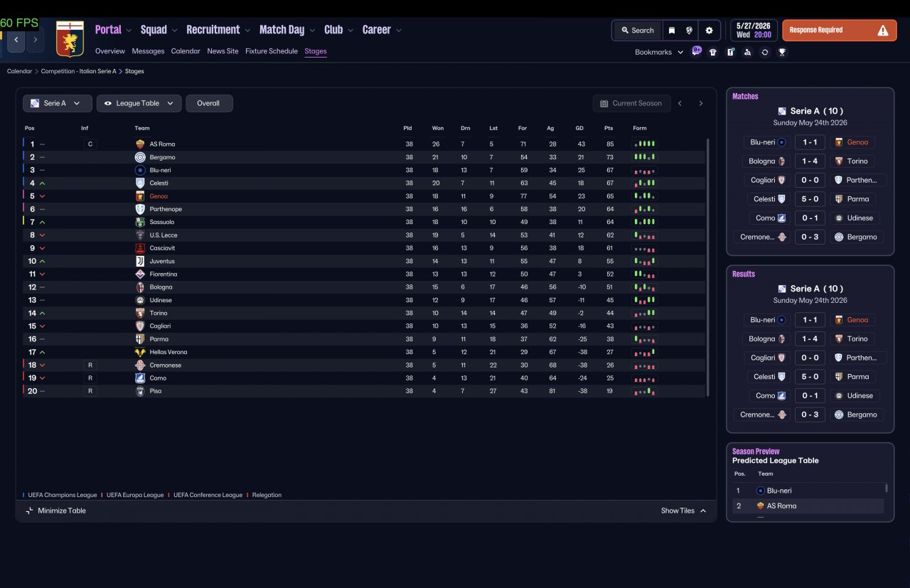The height and width of the screenshot is (588, 910).
Task: Click the Search button
Action: tap(638, 31)
